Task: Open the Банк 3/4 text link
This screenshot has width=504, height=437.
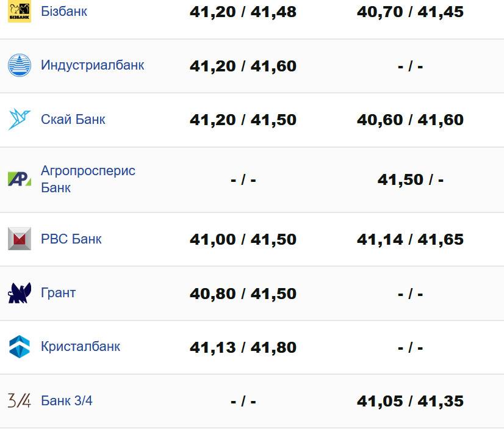Action: [x=67, y=401]
